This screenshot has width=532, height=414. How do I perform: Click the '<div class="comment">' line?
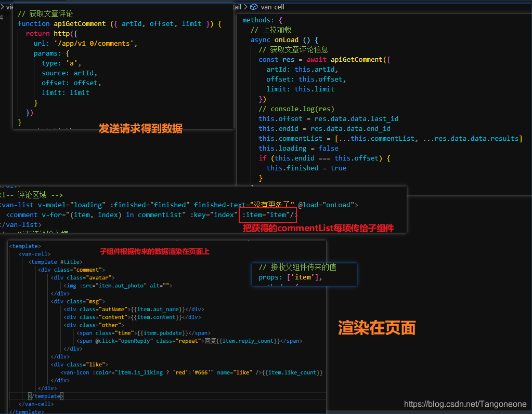tap(72, 270)
